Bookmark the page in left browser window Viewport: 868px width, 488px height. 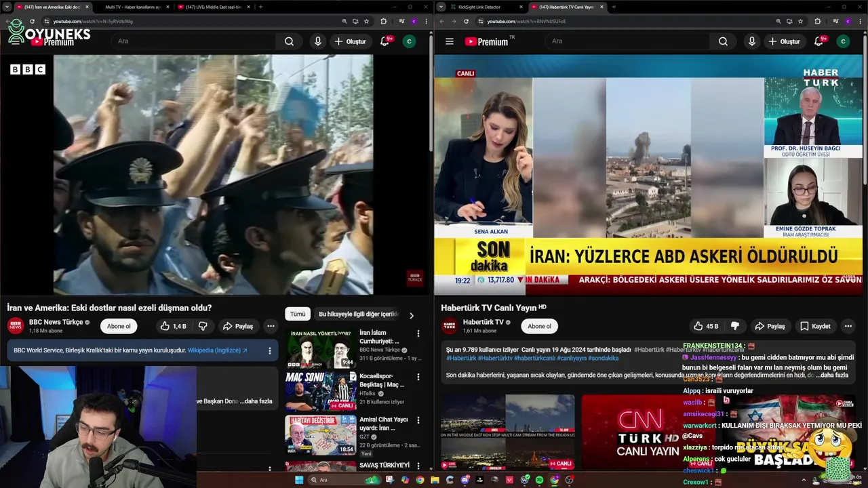click(367, 21)
